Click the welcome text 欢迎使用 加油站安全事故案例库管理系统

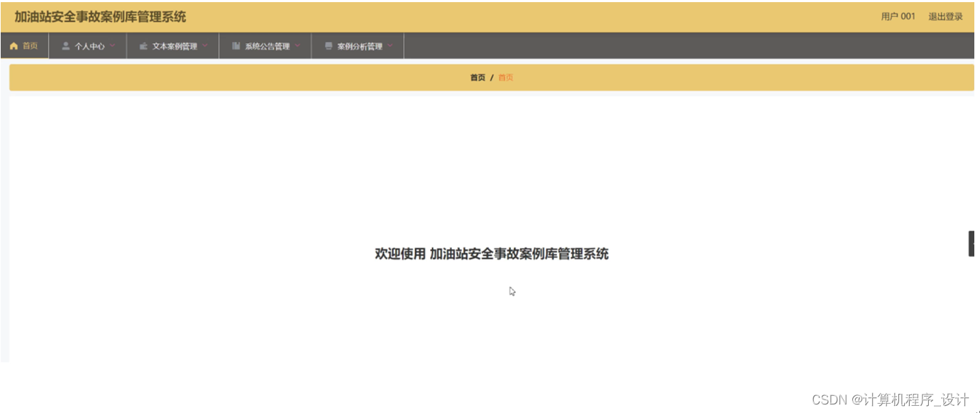[x=492, y=254]
